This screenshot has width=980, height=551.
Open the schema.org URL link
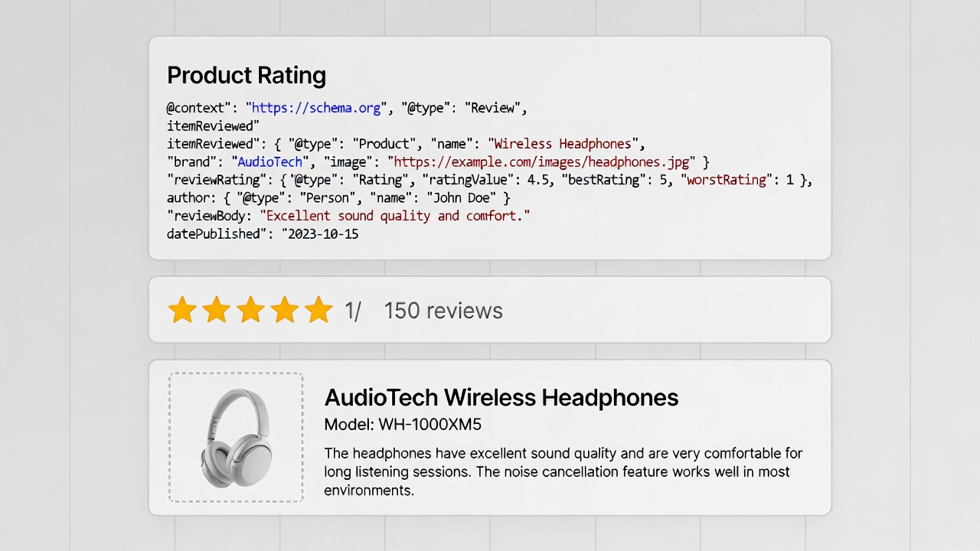[316, 108]
